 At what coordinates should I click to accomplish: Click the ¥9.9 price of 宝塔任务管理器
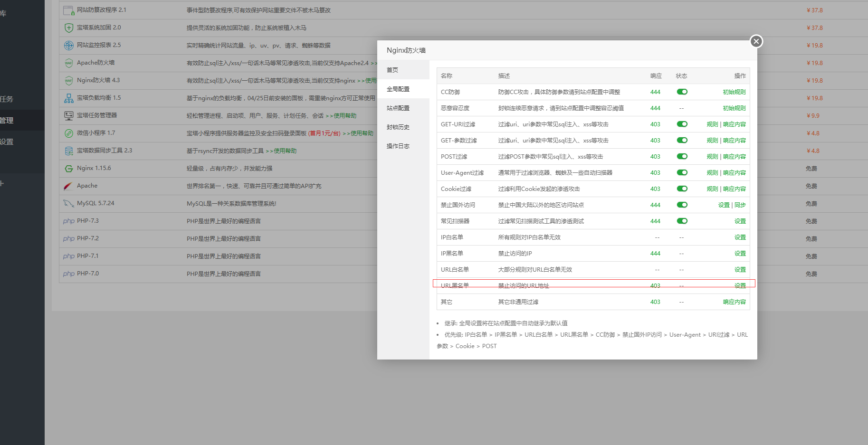(813, 116)
